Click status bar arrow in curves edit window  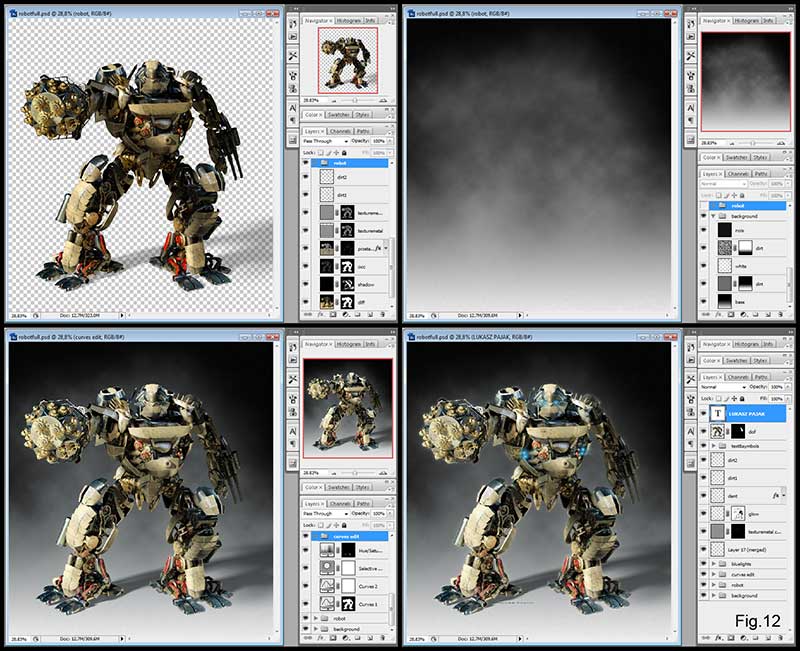point(121,639)
